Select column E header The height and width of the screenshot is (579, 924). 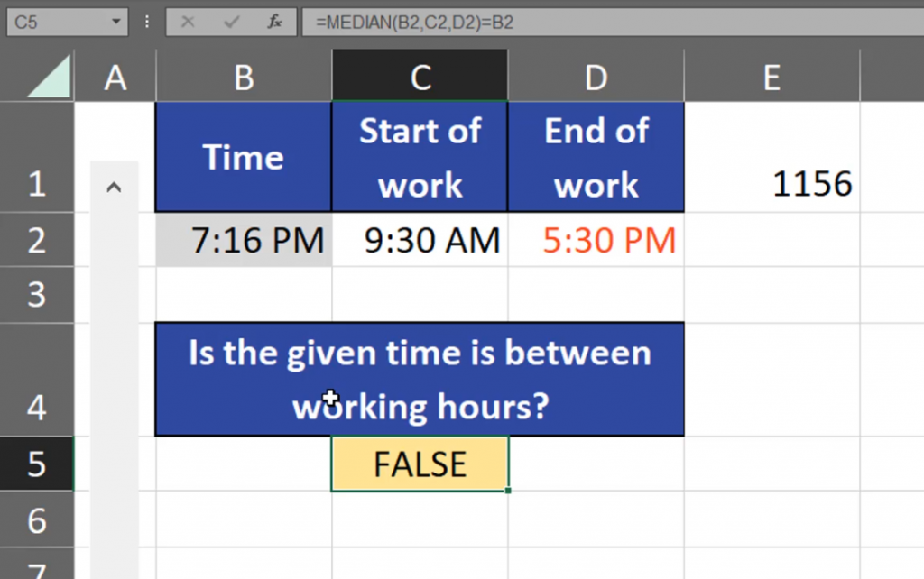pos(772,78)
